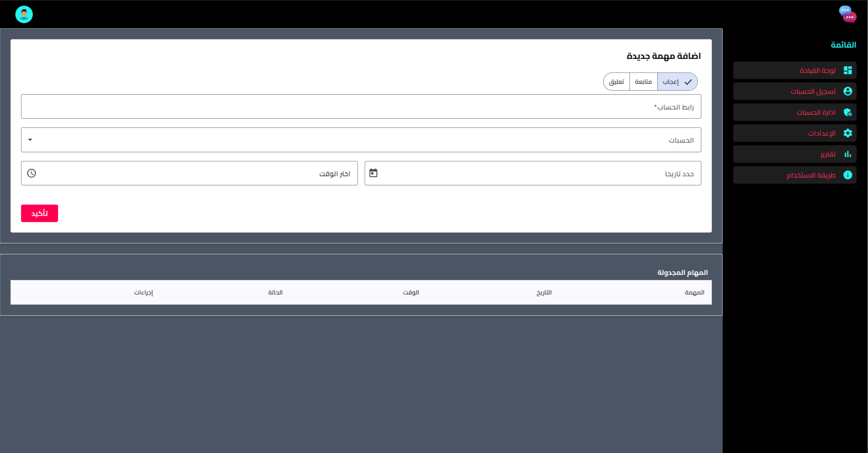868x453 pixels.
Task: Open the طريقة الاستخدام menu item
Action: tap(795, 175)
